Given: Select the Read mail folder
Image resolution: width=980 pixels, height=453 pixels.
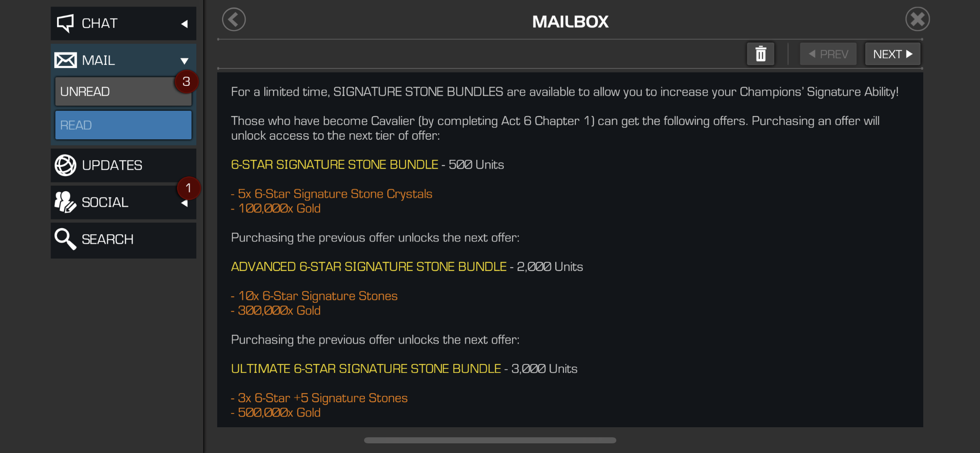Looking at the screenshot, I should [x=123, y=125].
